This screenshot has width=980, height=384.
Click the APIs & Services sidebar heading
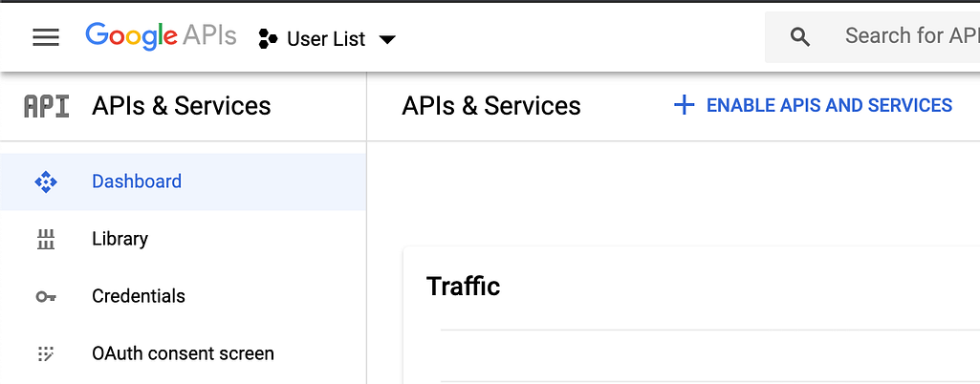[x=182, y=106]
